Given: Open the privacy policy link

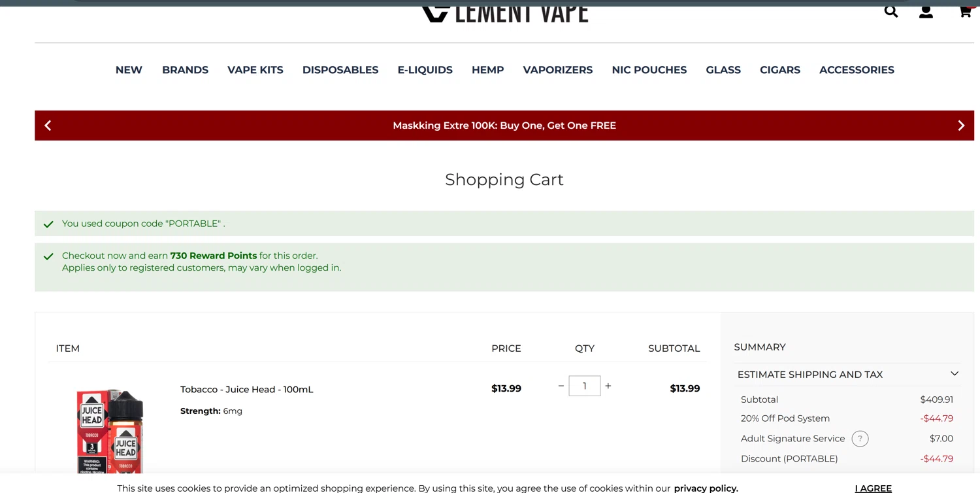Looking at the screenshot, I should coord(706,488).
